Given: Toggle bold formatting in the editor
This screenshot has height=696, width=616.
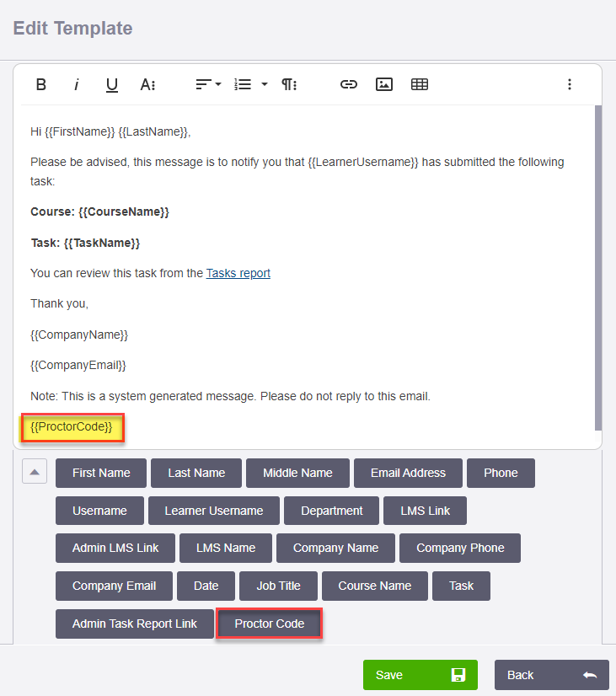Looking at the screenshot, I should point(40,84).
